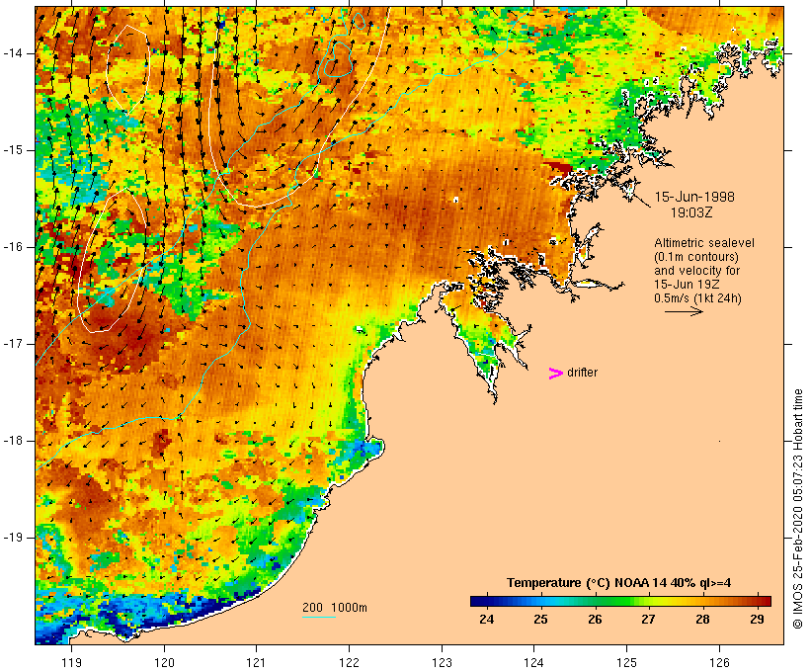Click latitude axis label -16

(13, 247)
